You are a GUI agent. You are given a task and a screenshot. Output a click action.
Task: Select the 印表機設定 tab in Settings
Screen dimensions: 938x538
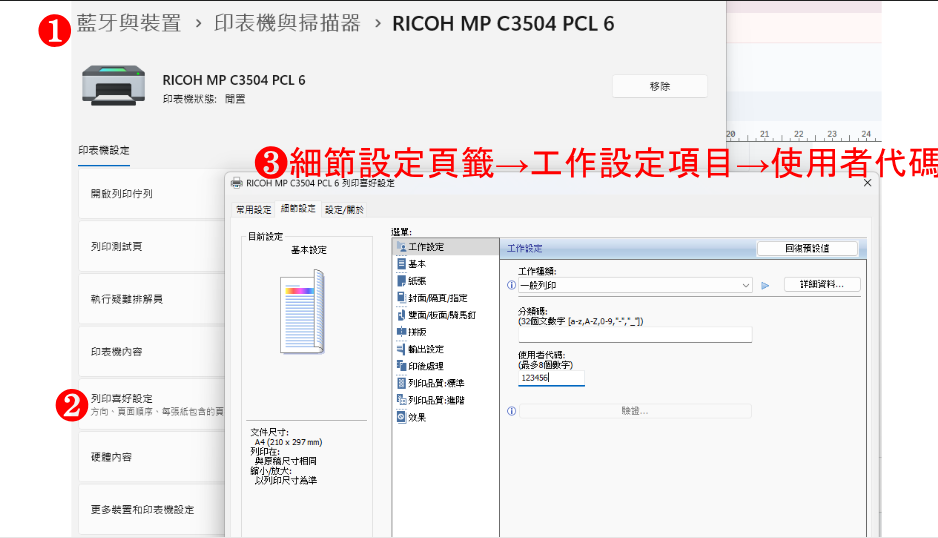tap(103, 151)
